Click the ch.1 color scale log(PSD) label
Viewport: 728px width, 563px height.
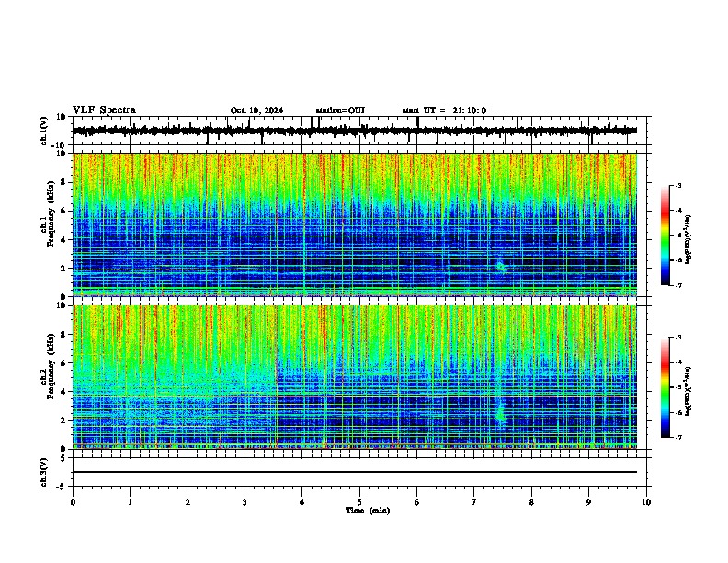click(x=688, y=239)
